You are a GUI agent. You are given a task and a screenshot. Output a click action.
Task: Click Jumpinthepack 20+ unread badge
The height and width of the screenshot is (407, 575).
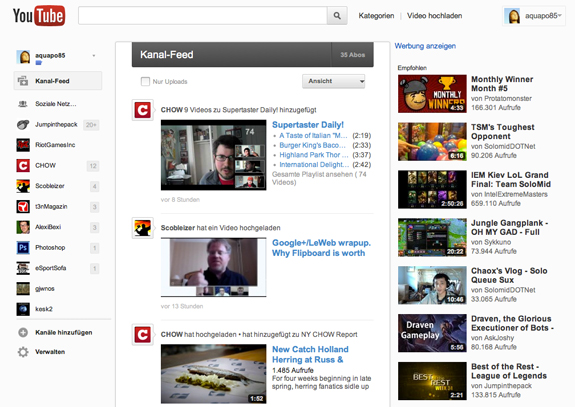tap(91, 125)
